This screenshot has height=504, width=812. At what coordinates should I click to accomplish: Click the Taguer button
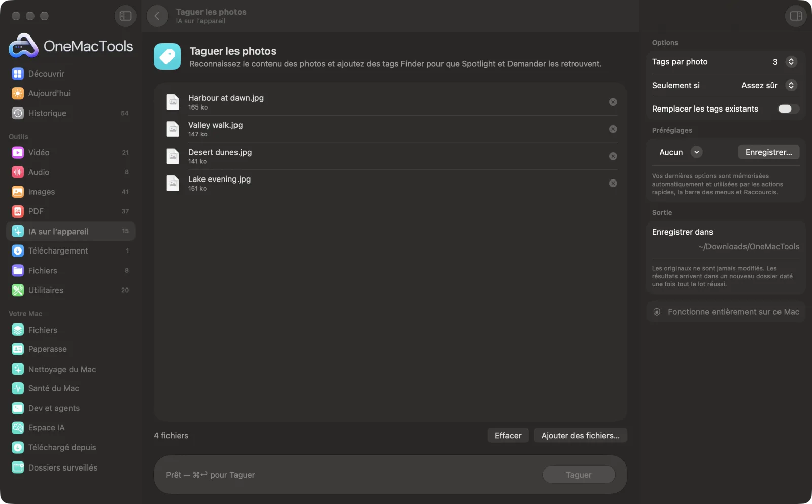579,475
